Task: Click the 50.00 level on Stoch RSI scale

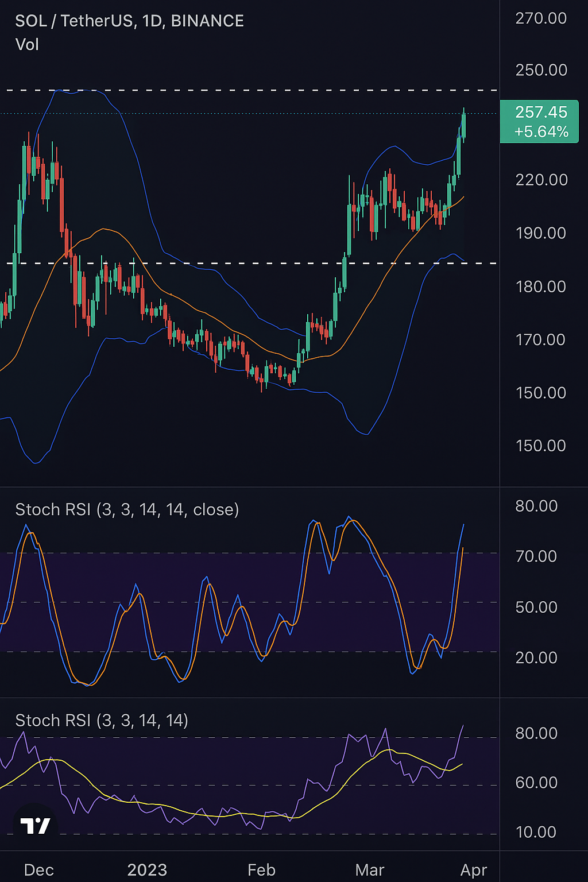Action: pyautogui.click(x=536, y=608)
